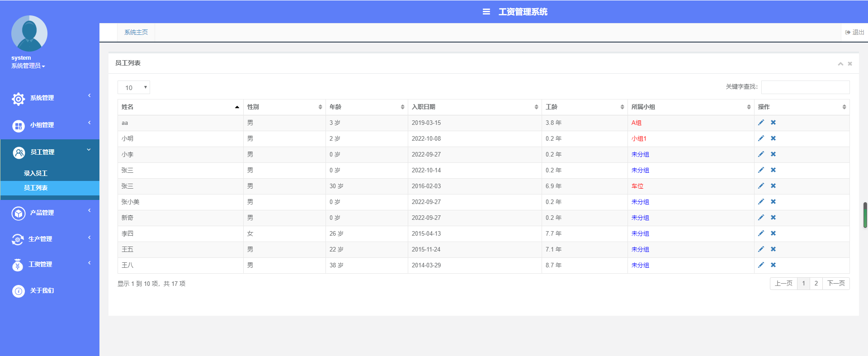Open the page size dropdown showing 10
The image size is (868, 356).
tap(133, 87)
